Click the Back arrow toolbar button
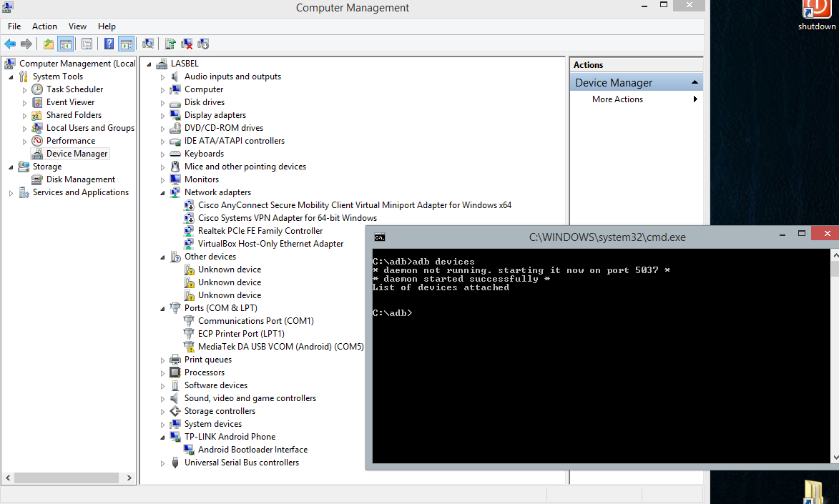This screenshot has height=504, width=839. click(x=10, y=44)
